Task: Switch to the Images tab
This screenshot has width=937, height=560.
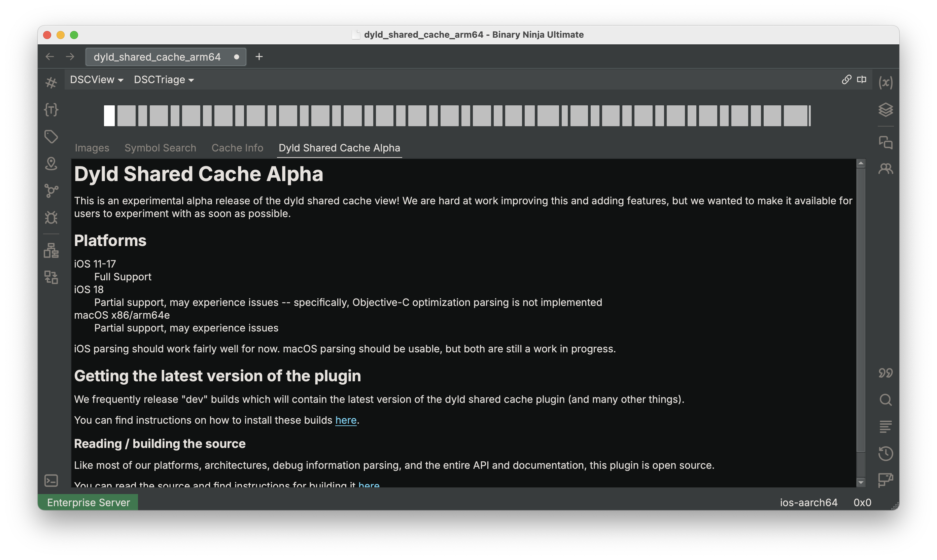Action: pos(92,148)
